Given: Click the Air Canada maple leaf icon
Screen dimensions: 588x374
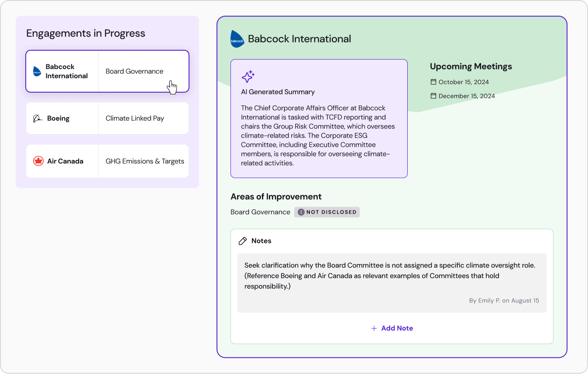Looking at the screenshot, I should (x=38, y=161).
